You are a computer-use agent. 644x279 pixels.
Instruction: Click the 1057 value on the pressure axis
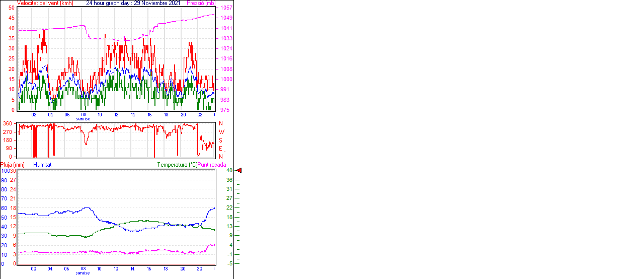[x=226, y=8]
